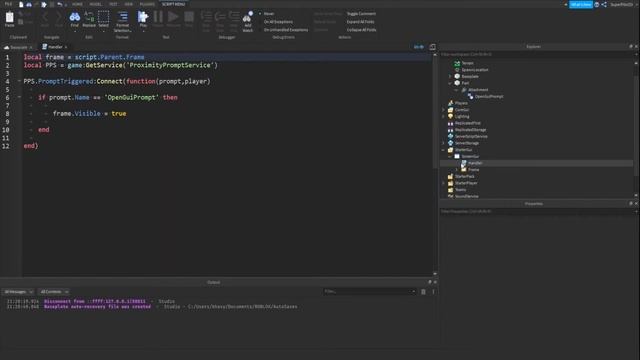Select the Lighting service in Explorer
640x360 pixels.
point(459,116)
